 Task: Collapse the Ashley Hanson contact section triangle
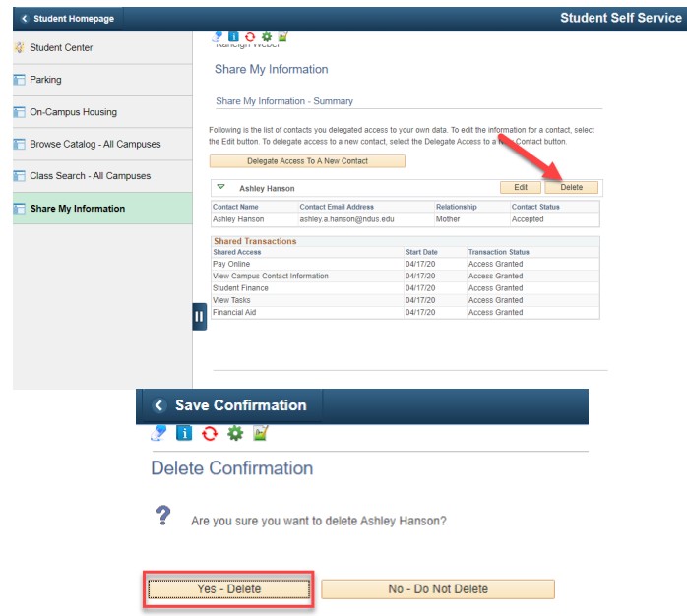(x=220, y=187)
